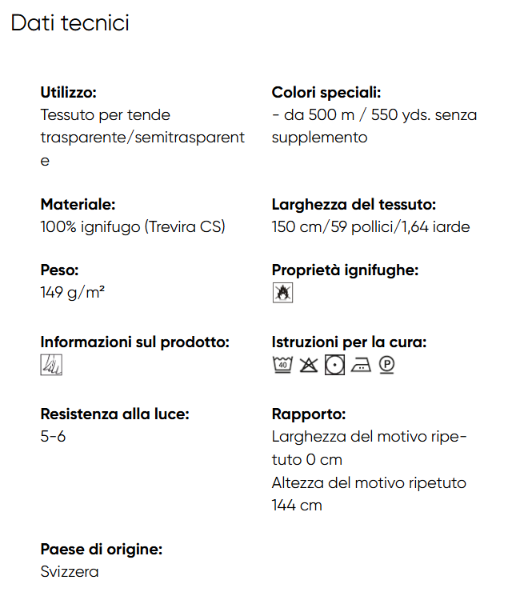Viewport: 522px width, 590px height.
Task: Click the 149 g/m² weight value
Action: tap(72, 292)
